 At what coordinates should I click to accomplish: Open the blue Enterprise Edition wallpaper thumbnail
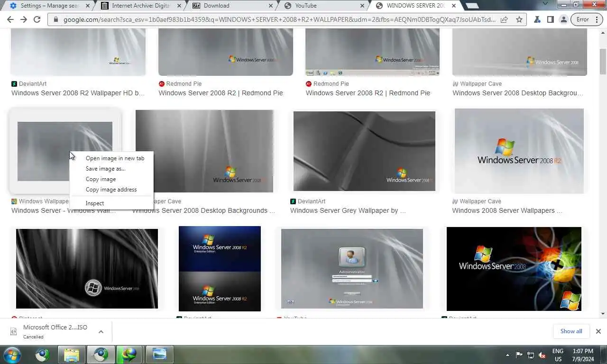tap(220, 269)
